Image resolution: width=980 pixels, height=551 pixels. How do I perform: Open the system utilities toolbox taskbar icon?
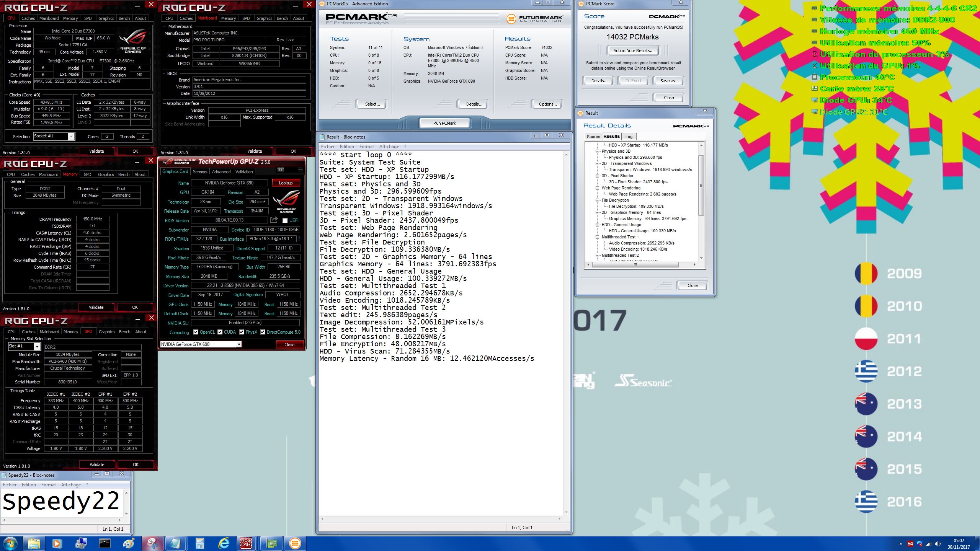[x=81, y=543]
